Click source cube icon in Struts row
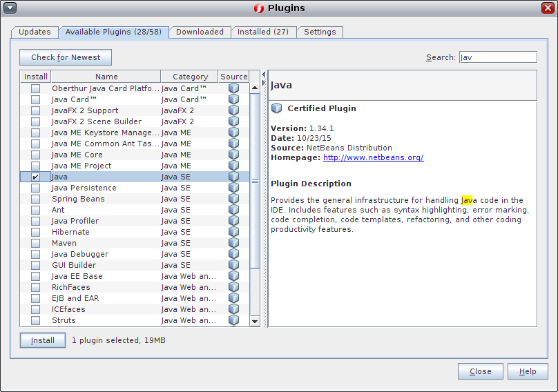 pos(233,320)
